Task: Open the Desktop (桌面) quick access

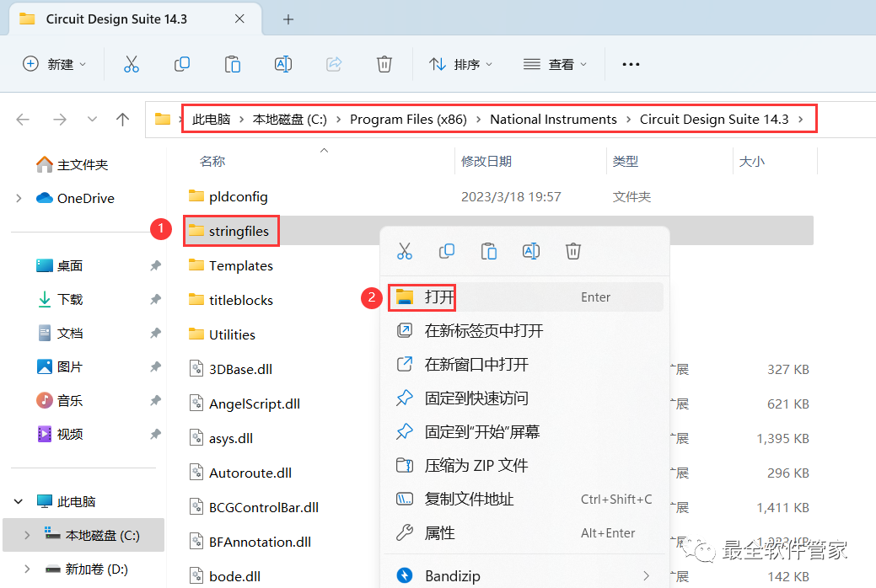Action: [59, 266]
